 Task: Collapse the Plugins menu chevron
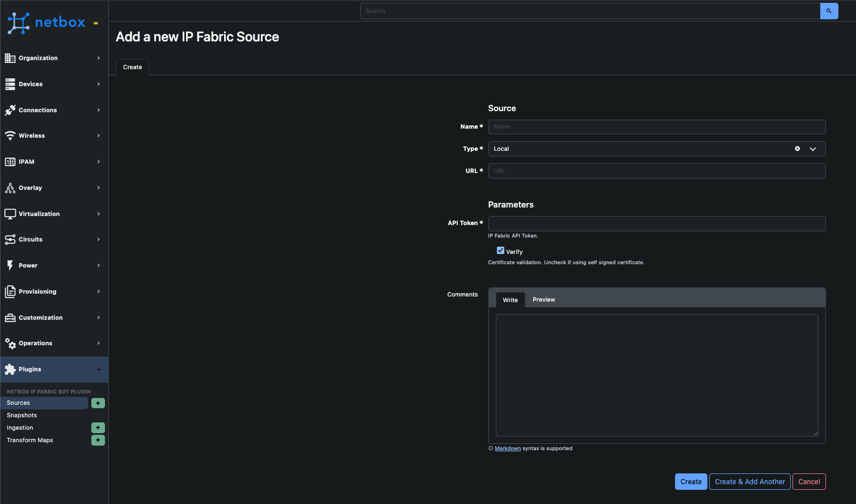coord(99,370)
